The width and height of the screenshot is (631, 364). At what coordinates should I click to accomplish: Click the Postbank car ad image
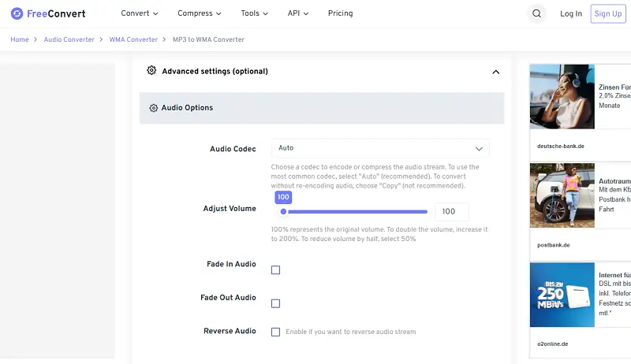tap(562, 195)
